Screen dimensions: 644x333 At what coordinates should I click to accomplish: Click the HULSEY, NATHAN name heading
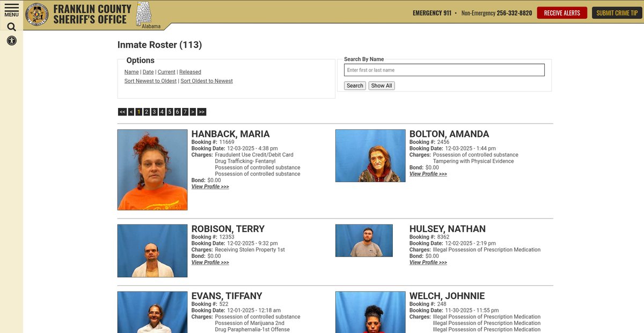click(x=448, y=229)
